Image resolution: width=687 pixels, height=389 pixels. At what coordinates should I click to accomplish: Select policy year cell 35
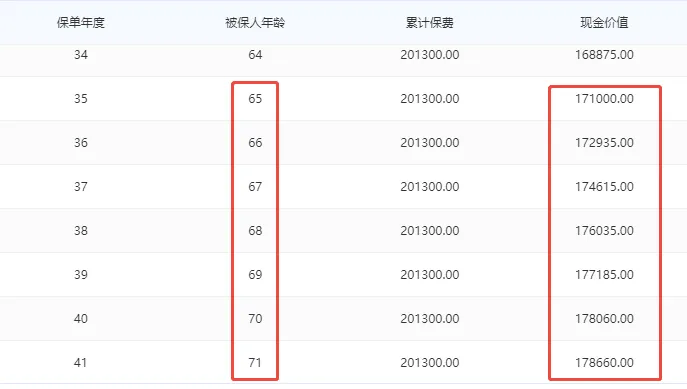click(81, 99)
